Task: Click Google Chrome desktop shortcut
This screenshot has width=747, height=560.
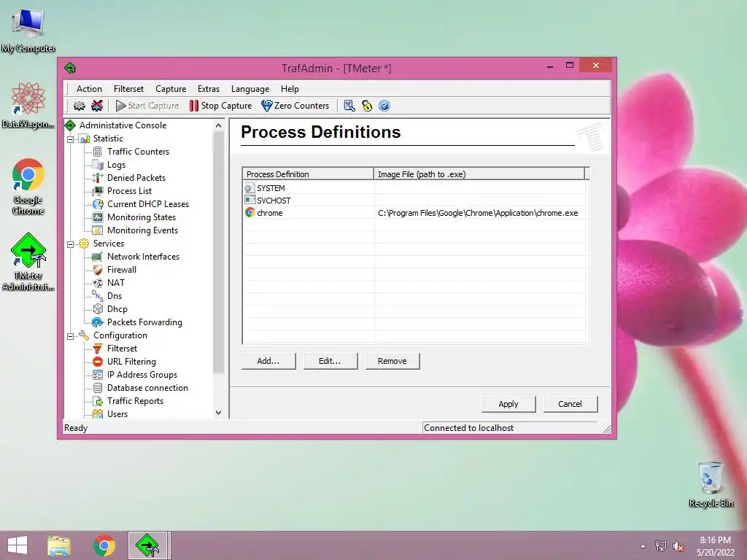Action: [x=28, y=187]
